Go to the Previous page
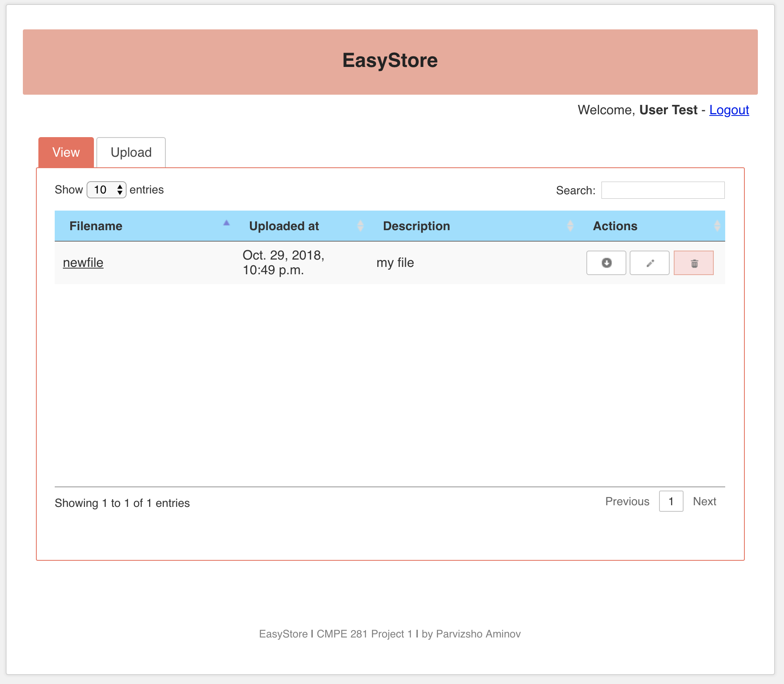 tap(627, 501)
